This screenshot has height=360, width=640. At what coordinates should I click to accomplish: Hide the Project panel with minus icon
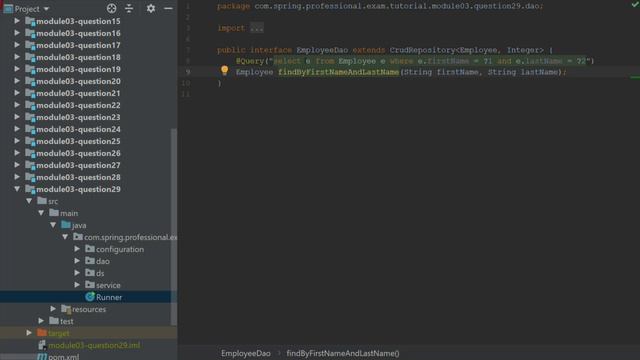pyautogui.click(x=168, y=9)
